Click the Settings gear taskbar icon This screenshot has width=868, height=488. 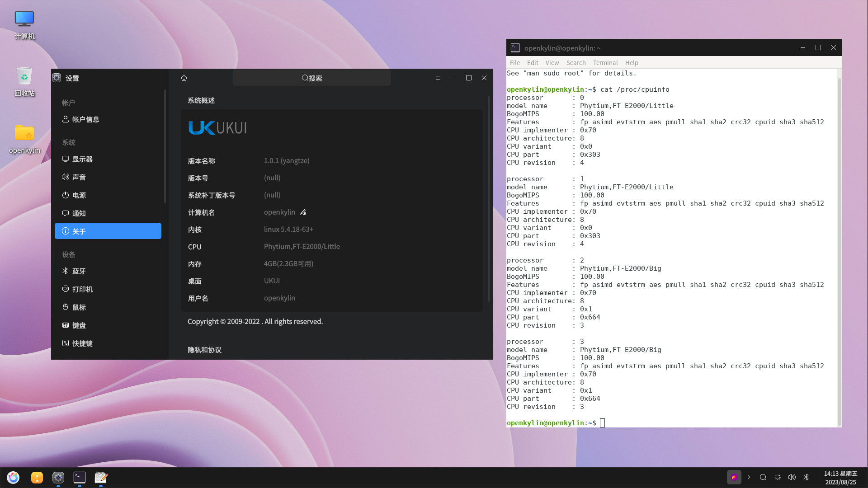click(58, 477)
